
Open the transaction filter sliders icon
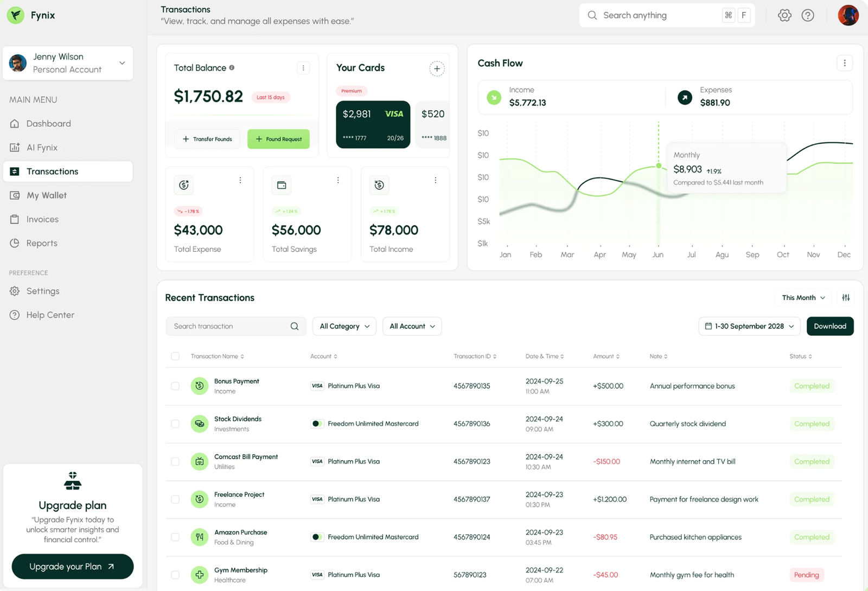(x=846, y=297)
